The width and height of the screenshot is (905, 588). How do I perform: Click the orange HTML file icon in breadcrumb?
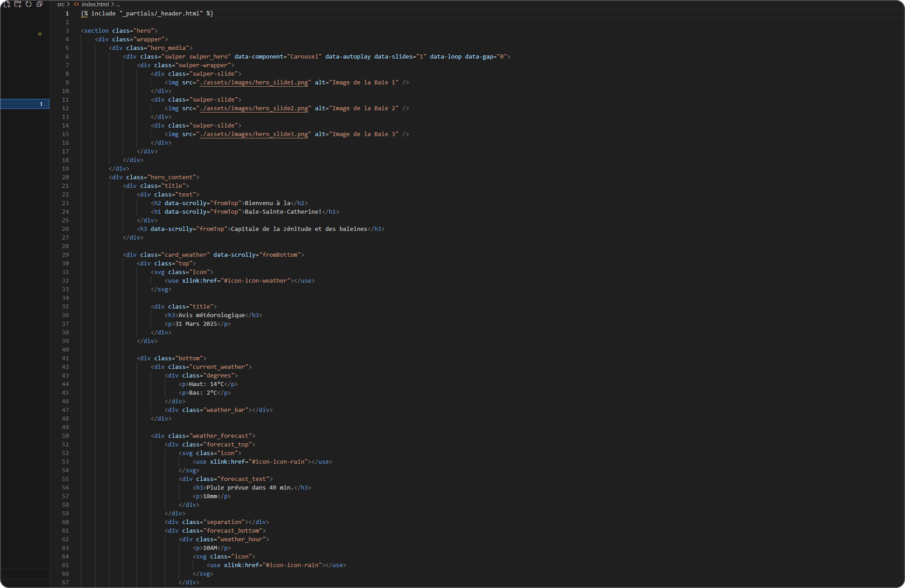click(x=76, y=4)
